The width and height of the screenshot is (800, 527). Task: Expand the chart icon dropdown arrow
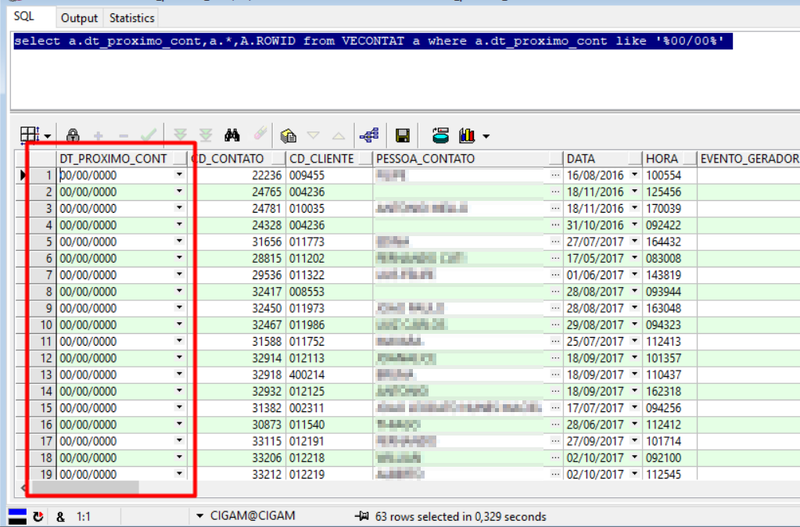pos(486,136)
